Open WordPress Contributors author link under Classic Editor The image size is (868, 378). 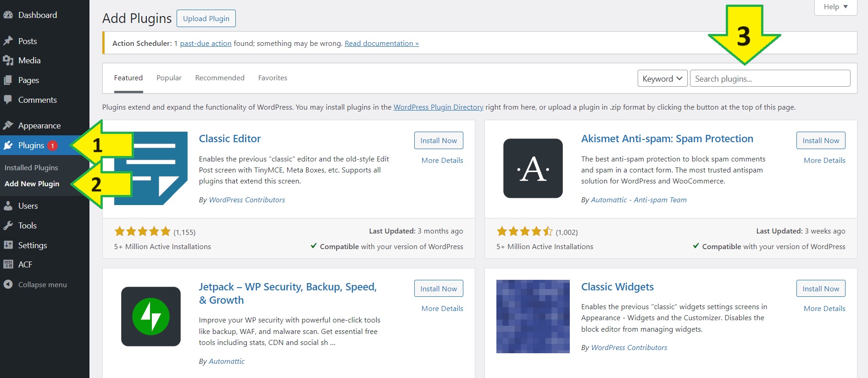tap(247, 200)
